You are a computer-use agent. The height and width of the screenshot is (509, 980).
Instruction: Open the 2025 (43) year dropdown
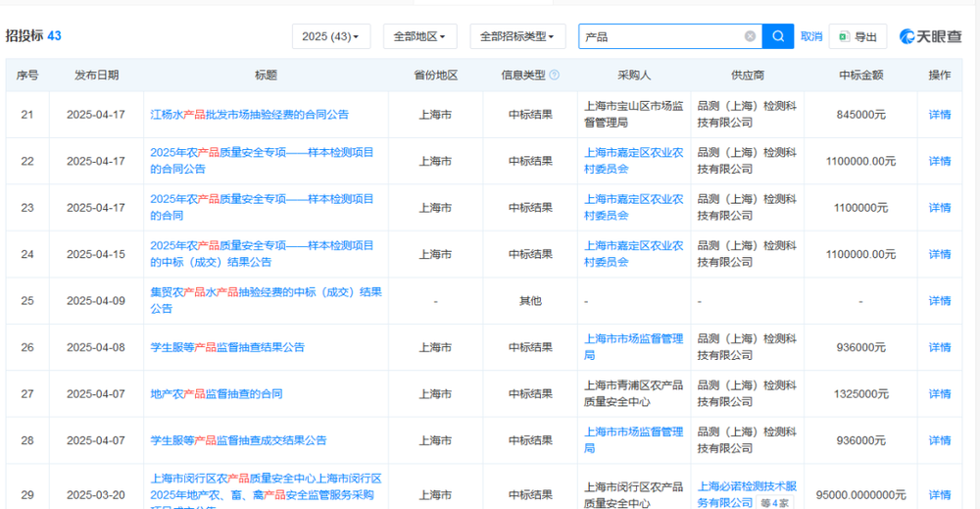point(330,36)
